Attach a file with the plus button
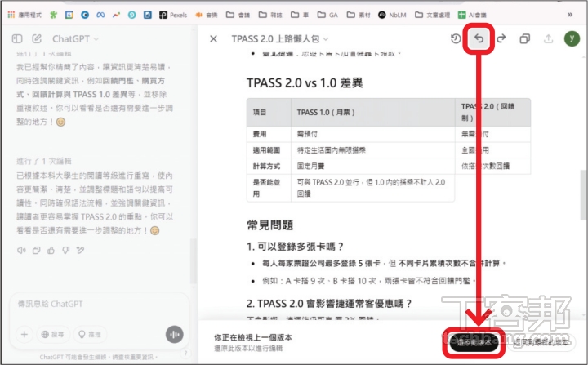The width and height of the screenshot is (588, 365). (24, 334)
